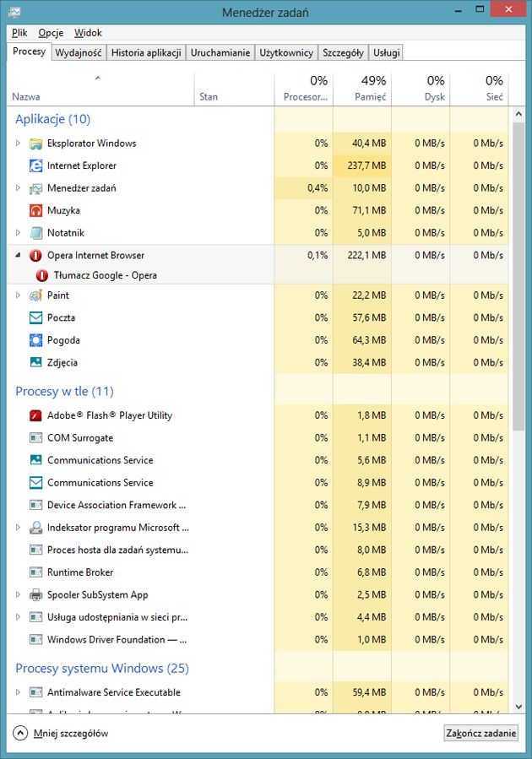532x759 pixels.
Task: Click the Zdjęcia photos icon
Action: pos(35,362)
